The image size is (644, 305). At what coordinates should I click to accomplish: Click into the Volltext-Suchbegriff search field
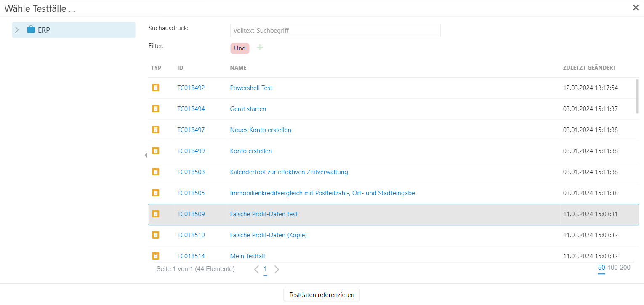click(335, 31)
